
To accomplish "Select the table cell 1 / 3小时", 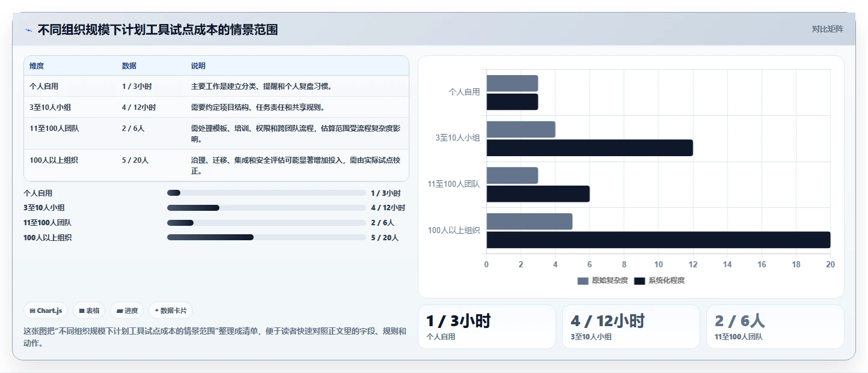I will point(136,86).
